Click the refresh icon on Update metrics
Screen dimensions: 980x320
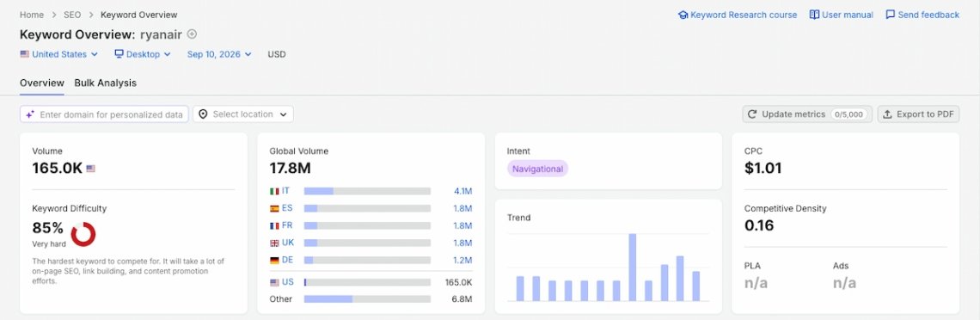tap(752, 114)
